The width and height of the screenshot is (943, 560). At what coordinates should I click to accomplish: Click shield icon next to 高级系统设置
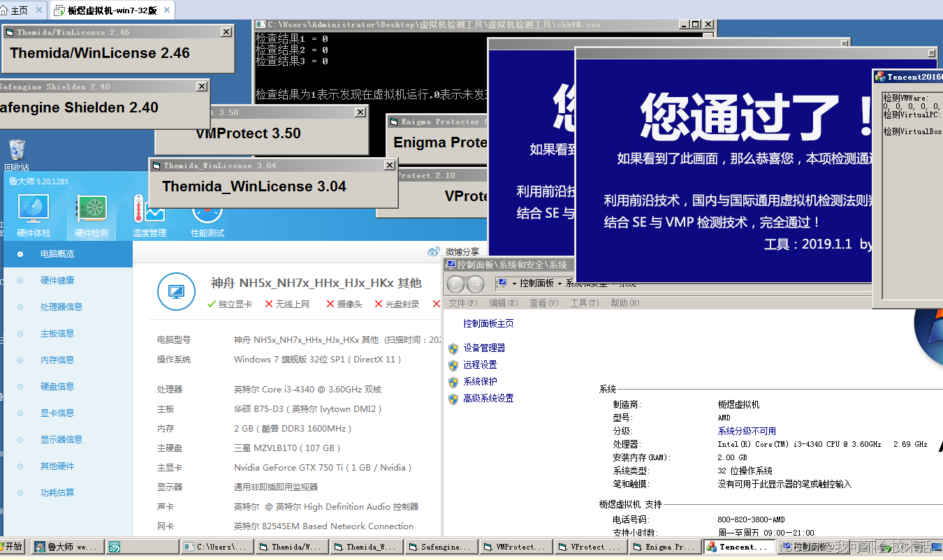point(453,399)
